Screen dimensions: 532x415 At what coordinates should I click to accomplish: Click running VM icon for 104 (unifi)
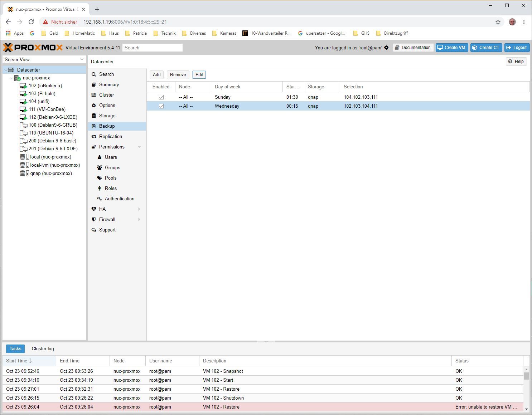(x=23, y=102)
